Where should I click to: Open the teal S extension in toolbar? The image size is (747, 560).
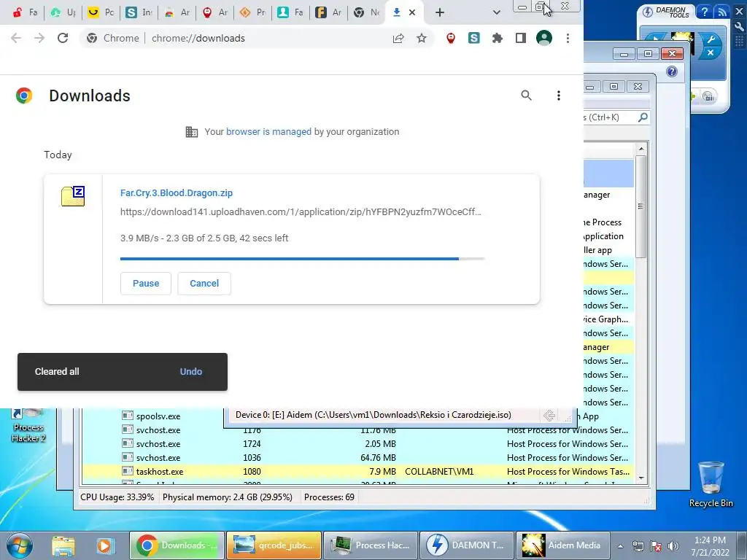[x=474, y=38]
